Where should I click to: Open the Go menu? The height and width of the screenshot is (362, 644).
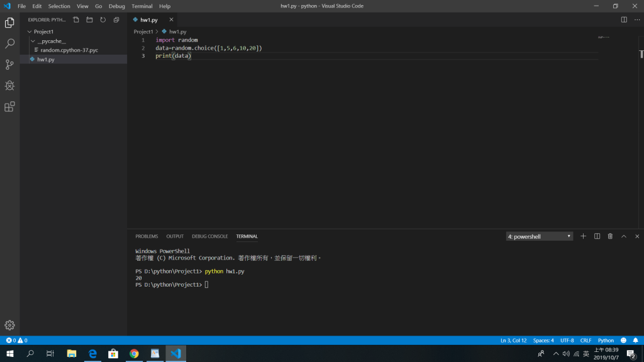pos(99,6)
